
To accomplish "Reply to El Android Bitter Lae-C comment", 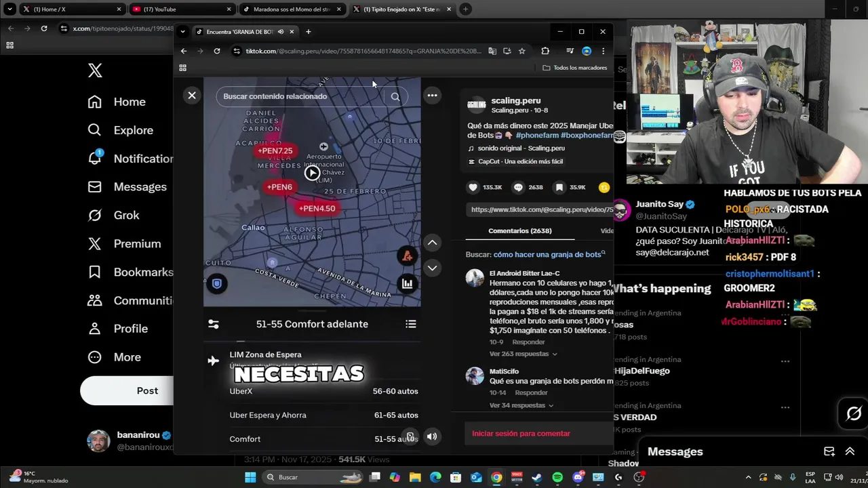I will click(528, 342).
